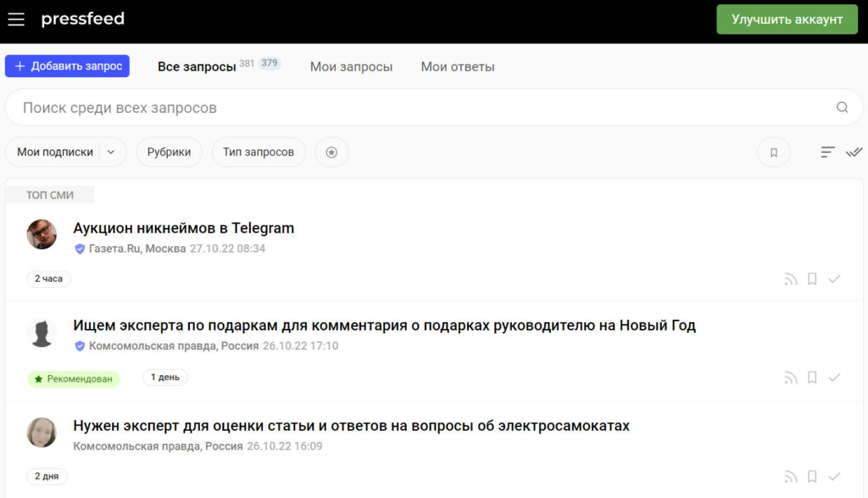868x498 pixels.
Task: Mark all requests as read
Action: pyautogui.click(x=854, y=153)
